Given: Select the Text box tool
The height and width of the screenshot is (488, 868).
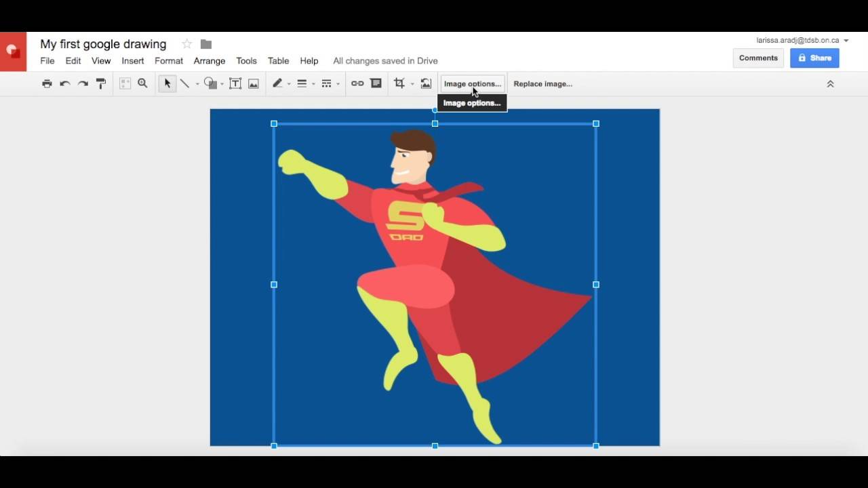Looking at the screenshot, I should point(235,84).
